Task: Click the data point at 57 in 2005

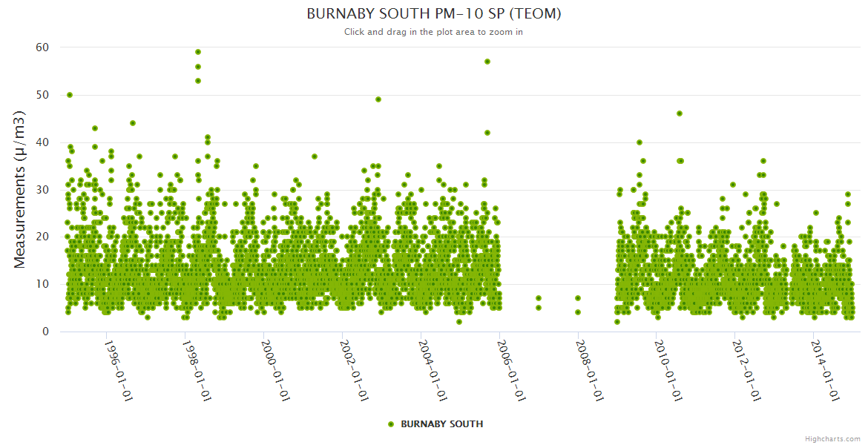Action: (487, 62)
